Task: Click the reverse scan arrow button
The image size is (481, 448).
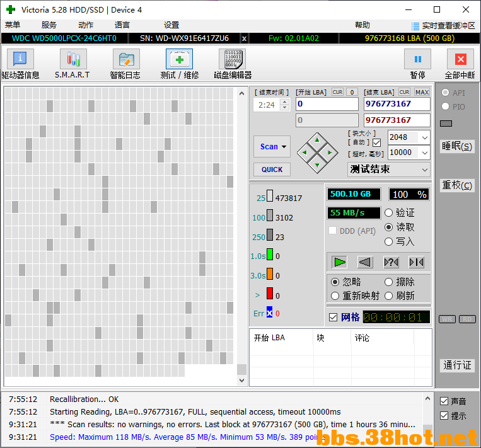Action: coord(365,262)
